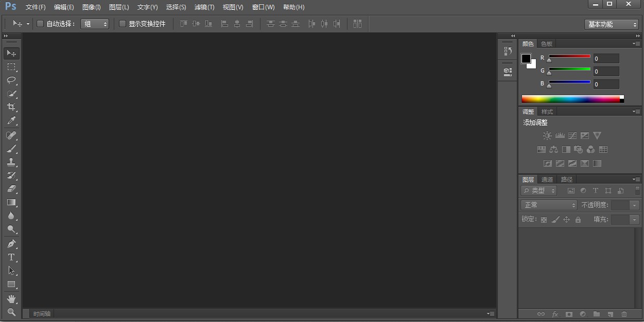Click Align top edges in options bar

tap(184, 24)
